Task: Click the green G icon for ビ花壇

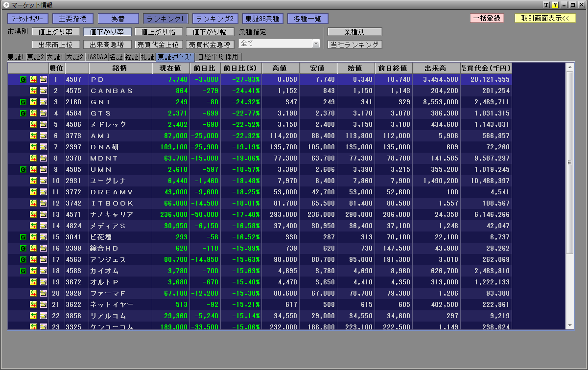Action: pyautogui.click(x=23, y=237)
